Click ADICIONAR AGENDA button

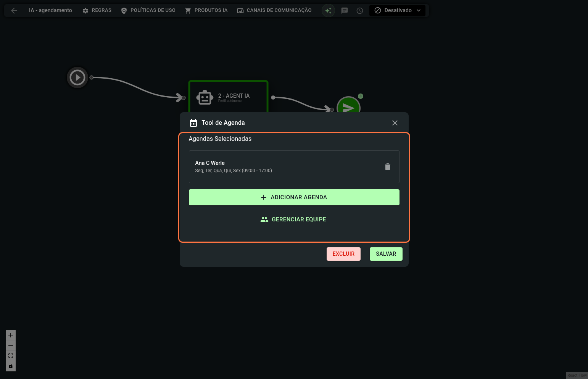(294, 197)
